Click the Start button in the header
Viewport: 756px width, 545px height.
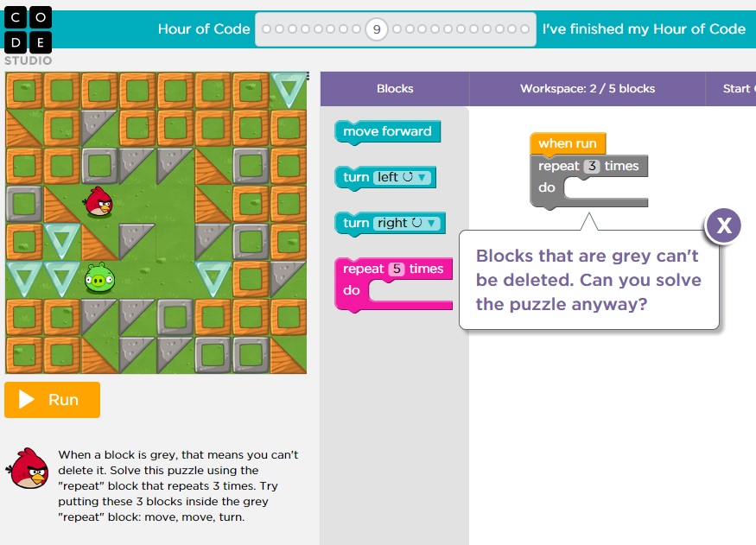pos(731,89)
